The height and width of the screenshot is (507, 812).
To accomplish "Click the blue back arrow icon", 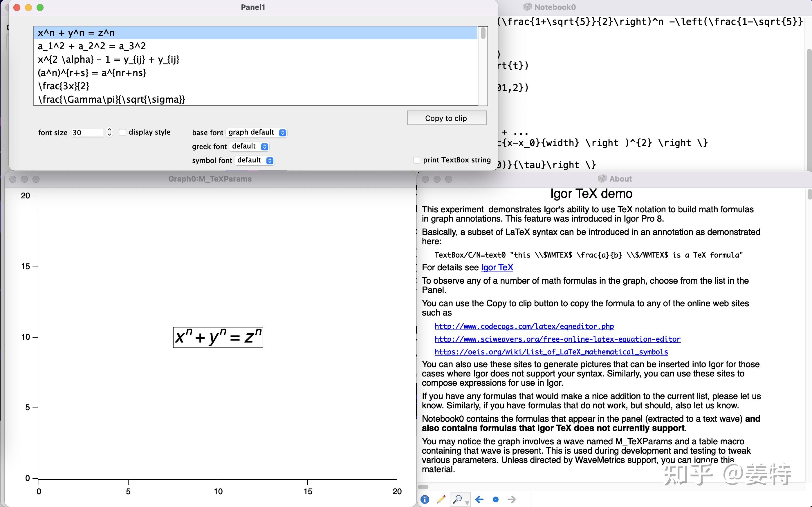I will pos(479,499).
